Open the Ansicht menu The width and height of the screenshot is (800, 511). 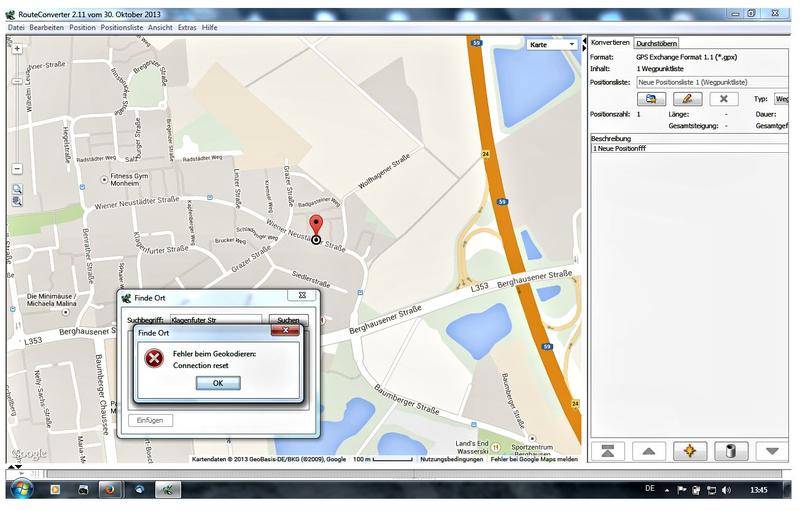160,28
